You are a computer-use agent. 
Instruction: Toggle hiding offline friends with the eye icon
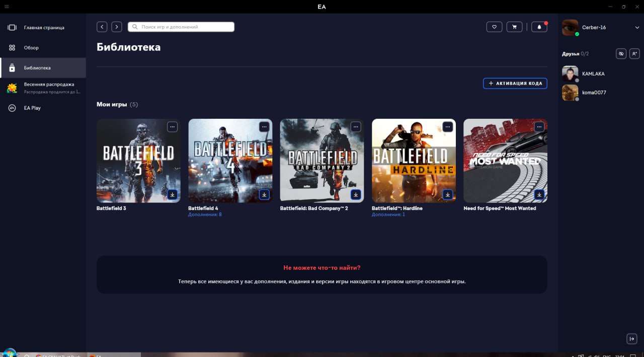pos(621,53)
